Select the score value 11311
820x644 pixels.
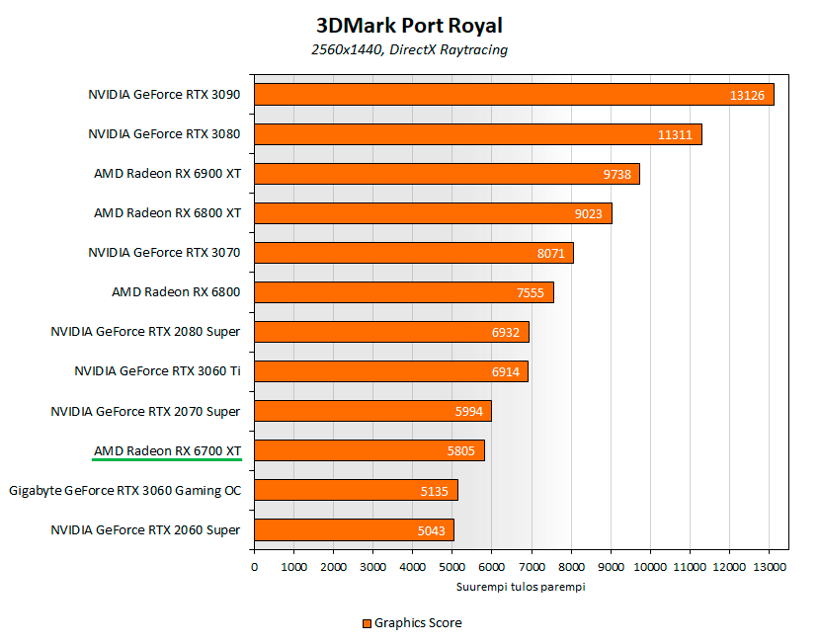click(675, 135)
